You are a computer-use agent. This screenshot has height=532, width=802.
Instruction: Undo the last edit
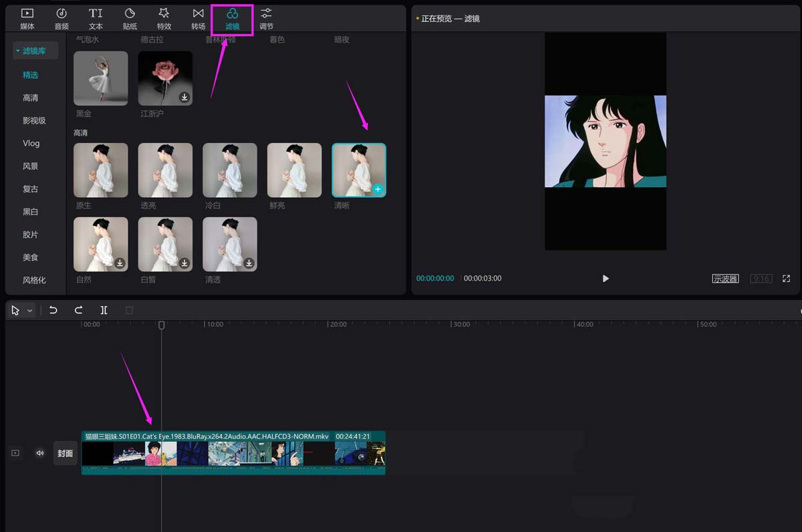point(53,310)
